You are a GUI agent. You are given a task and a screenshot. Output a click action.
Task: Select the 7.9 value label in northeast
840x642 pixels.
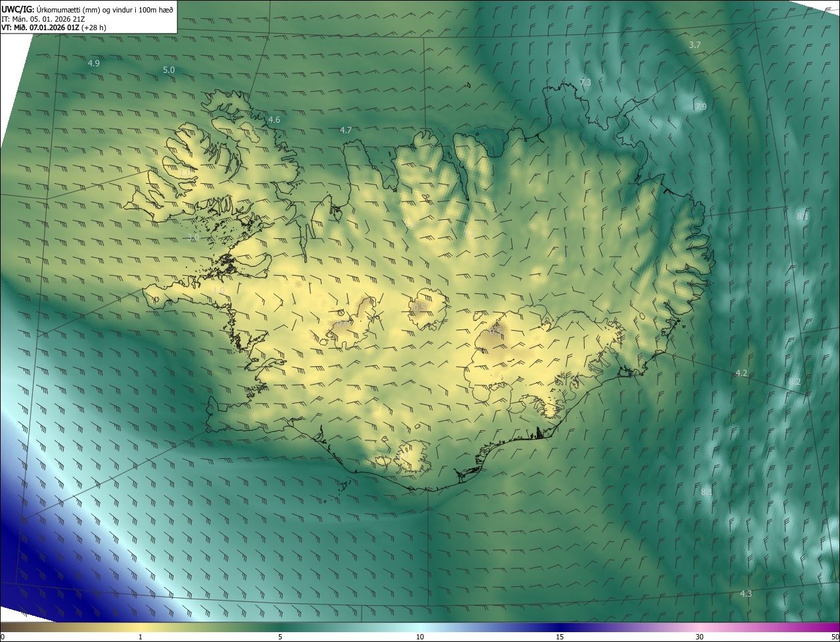pos(701,106)
